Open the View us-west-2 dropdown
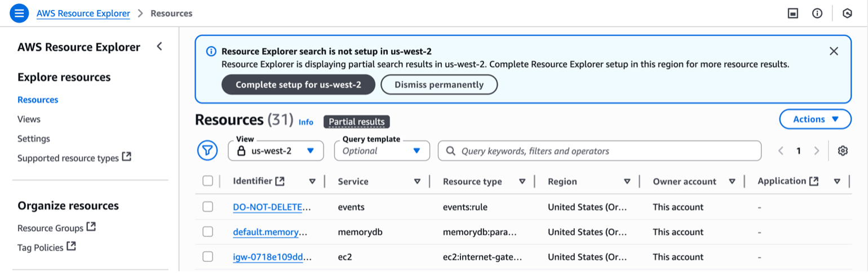The width and height of the screenshot is (868, 273). tap(276, 151)
